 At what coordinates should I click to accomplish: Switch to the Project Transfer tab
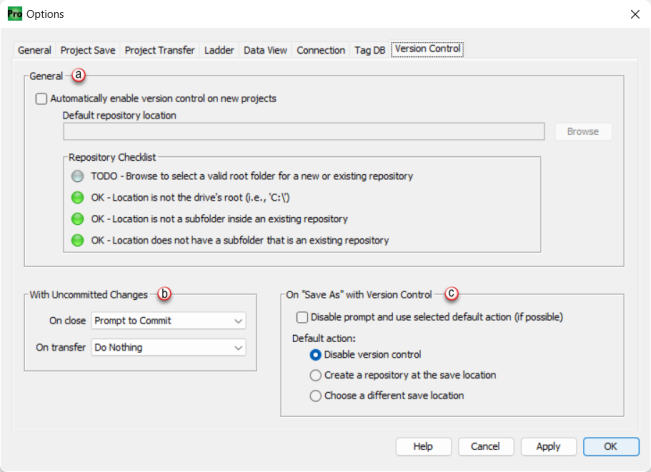tap(159, 50)
